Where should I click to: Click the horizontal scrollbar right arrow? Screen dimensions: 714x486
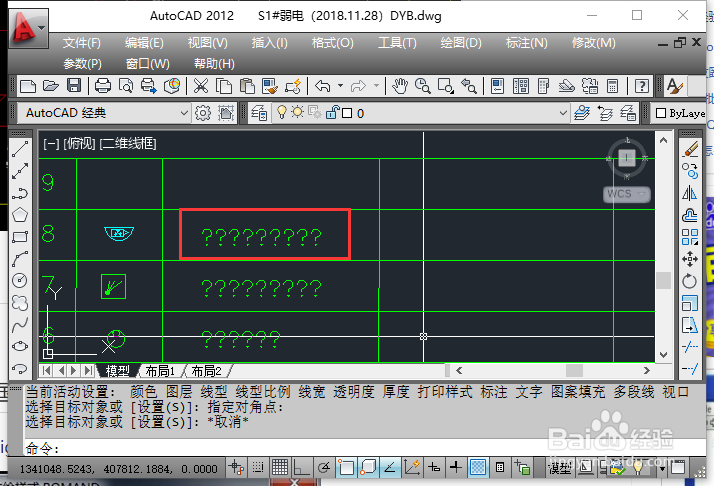coord(647,371)
